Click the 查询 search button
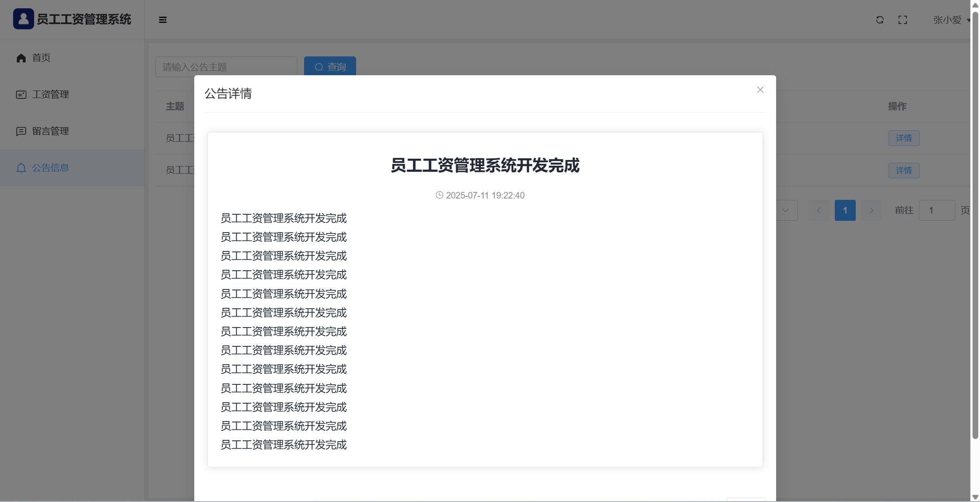 tap(330, 67)
